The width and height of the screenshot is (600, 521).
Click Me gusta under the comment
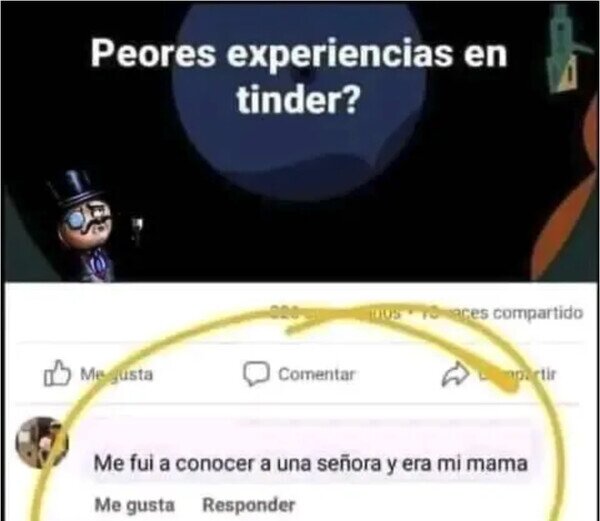point(134,505)
